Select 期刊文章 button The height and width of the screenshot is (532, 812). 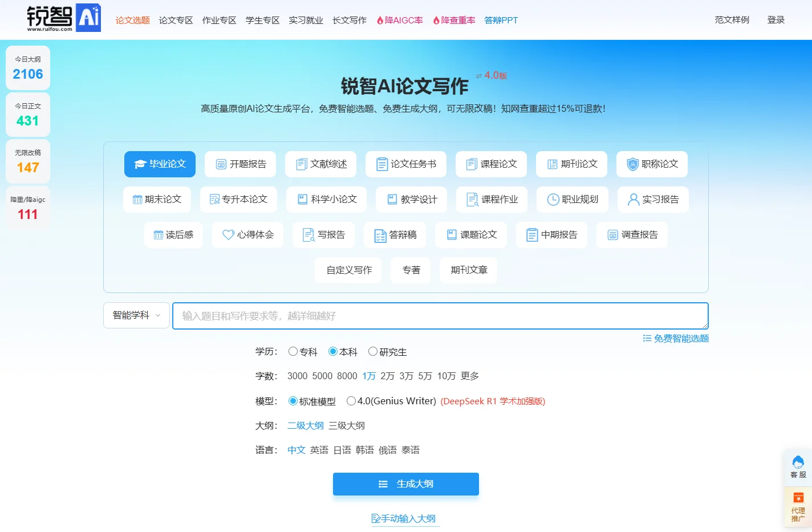(x=469, y=270)
